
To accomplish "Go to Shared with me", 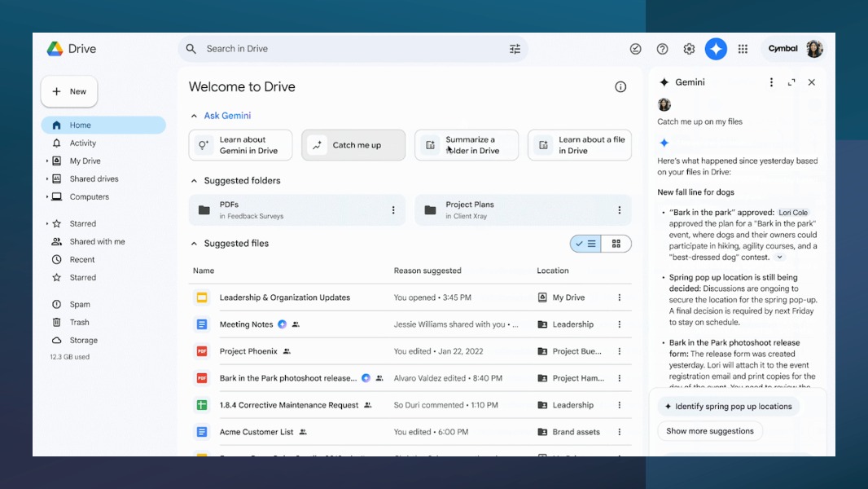I will pyautogui.click(x=97, y=242).
